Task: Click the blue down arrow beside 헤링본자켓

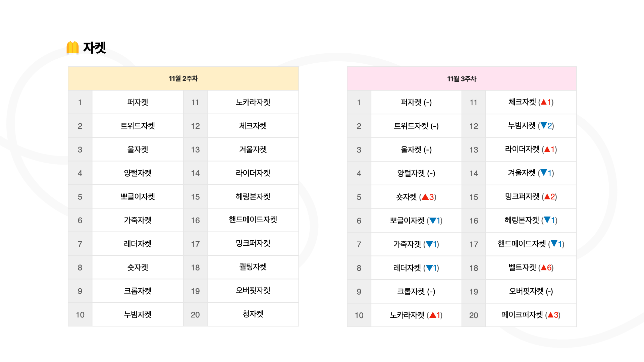Action: point(547,220)
